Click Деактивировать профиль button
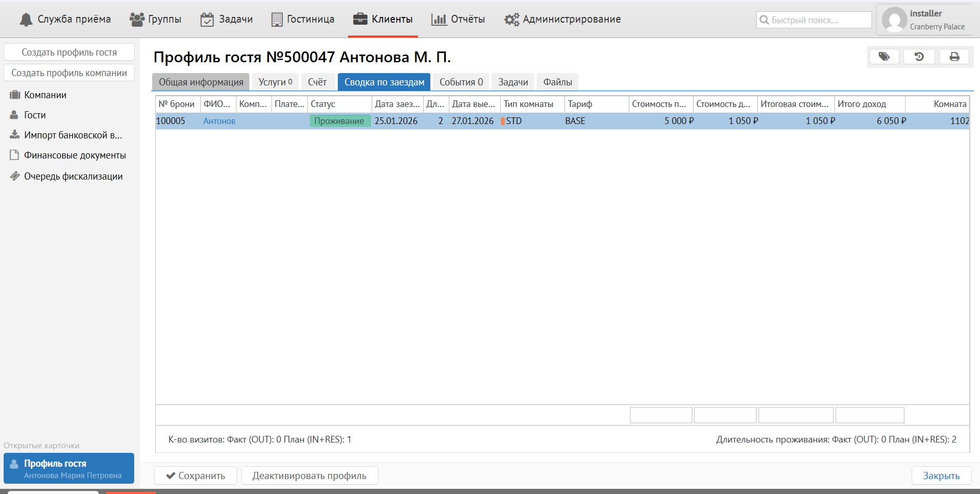 point(310,476)
